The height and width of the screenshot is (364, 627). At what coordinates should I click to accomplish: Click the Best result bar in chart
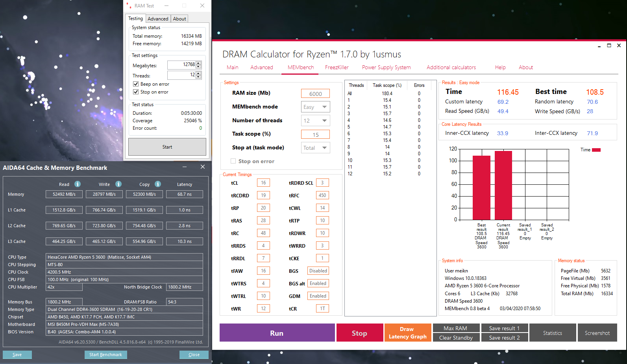click(481, 188)
